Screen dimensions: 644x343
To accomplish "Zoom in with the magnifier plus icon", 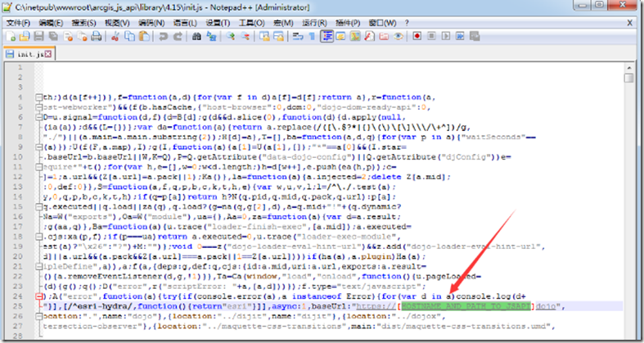I will [230, 36].
